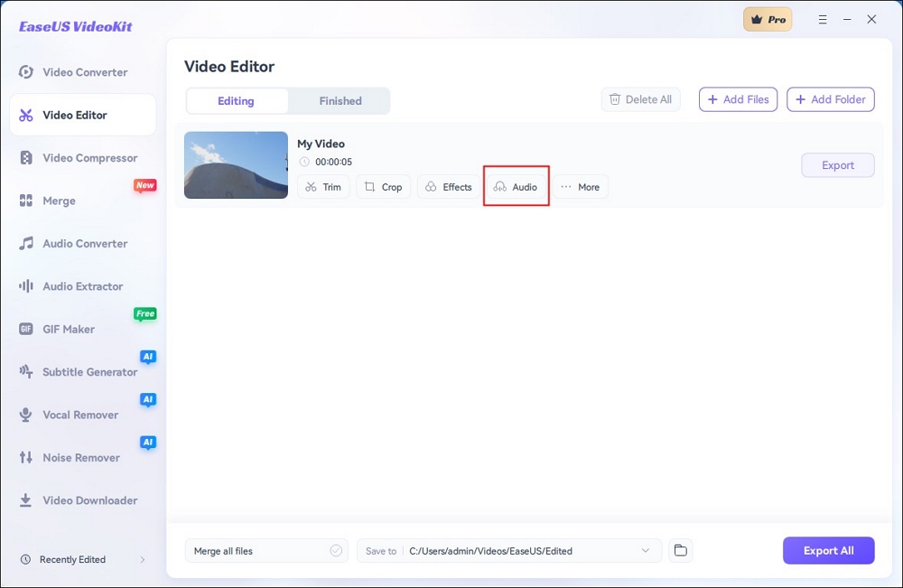Open Audio settings for My Video
Screen dimensions: 903x588
(516, 187)
